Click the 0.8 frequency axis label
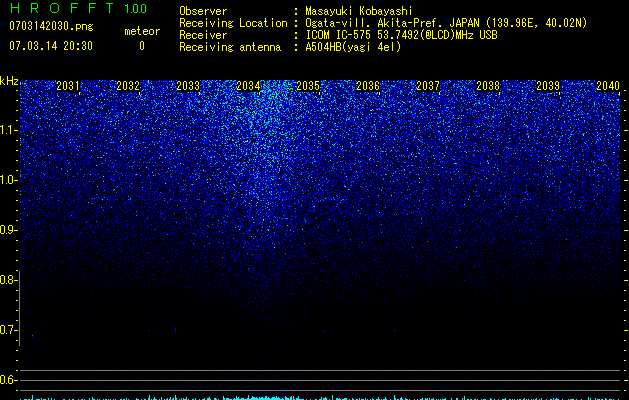Viewport: 629px width, 400px height. (x=8, y=280)
